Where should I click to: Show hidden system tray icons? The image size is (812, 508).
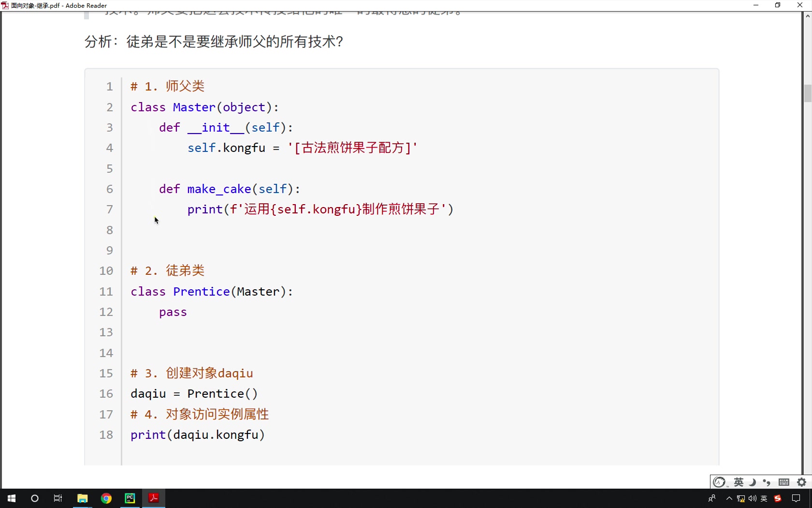click(x=729, y=498)
